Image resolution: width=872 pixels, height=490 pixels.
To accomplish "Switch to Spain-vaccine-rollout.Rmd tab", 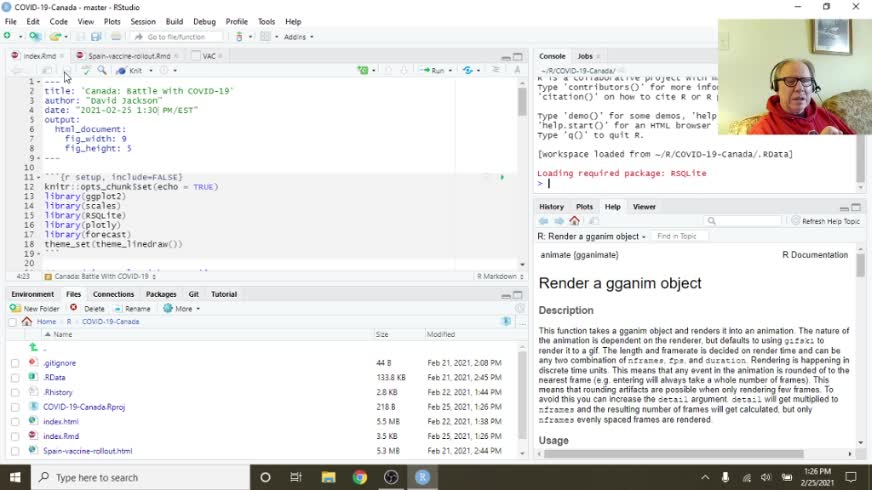I will pos(128,56).
